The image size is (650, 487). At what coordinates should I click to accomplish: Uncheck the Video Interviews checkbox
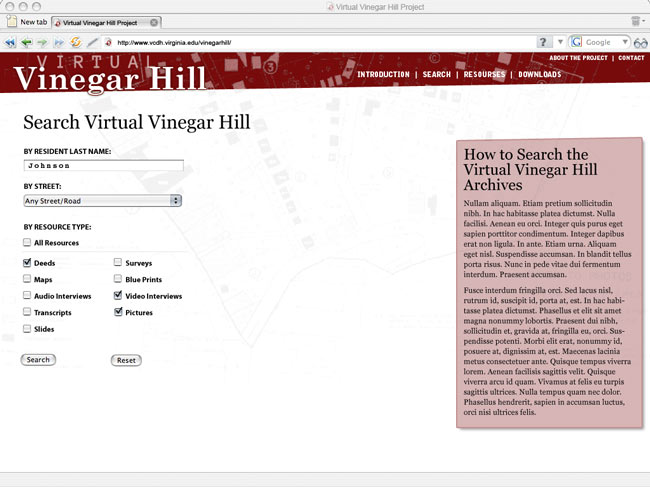(x=118, y=295)
